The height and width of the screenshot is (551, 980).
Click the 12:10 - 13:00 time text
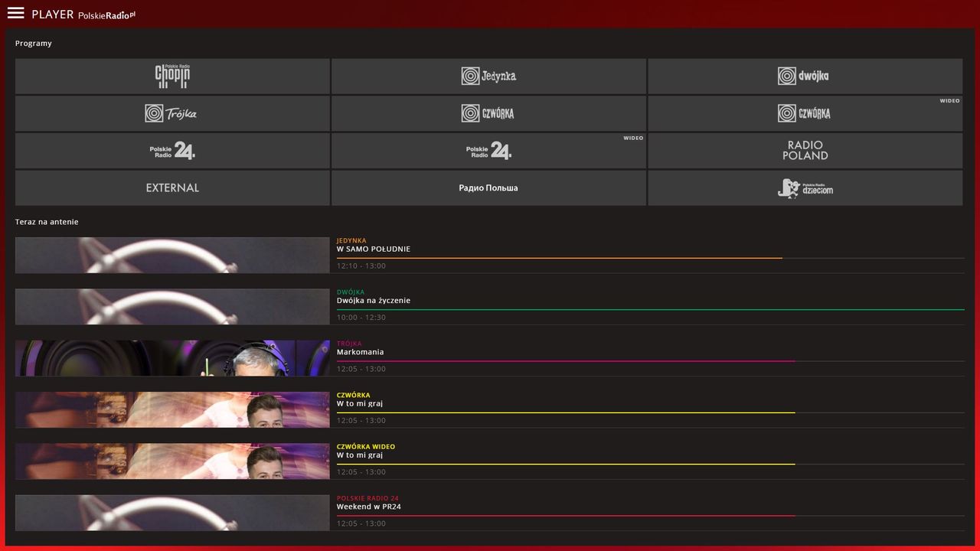(x=361, y=266)
